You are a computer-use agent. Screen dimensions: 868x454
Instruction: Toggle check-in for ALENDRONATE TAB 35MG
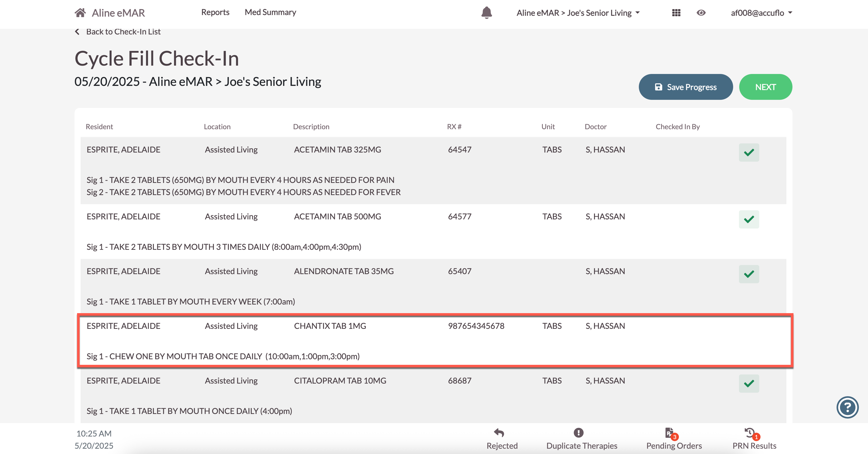[x=749, y=274]
